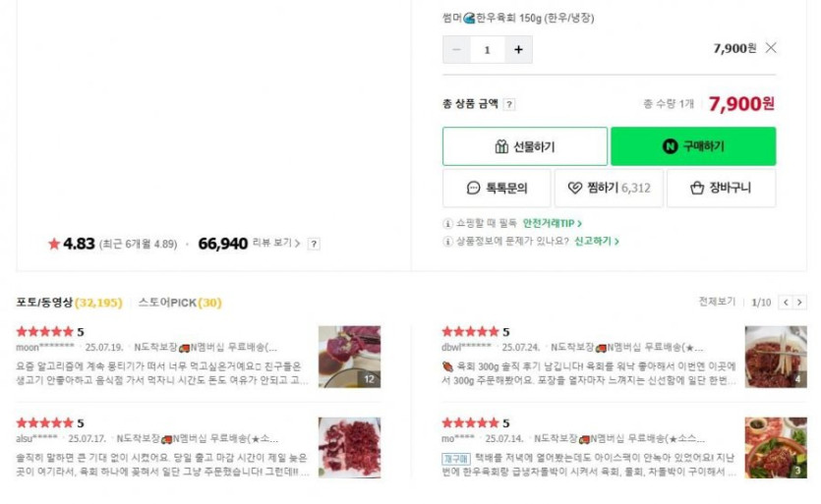
Task: Open moon******* review photo thumbnail
Action: 349,357
